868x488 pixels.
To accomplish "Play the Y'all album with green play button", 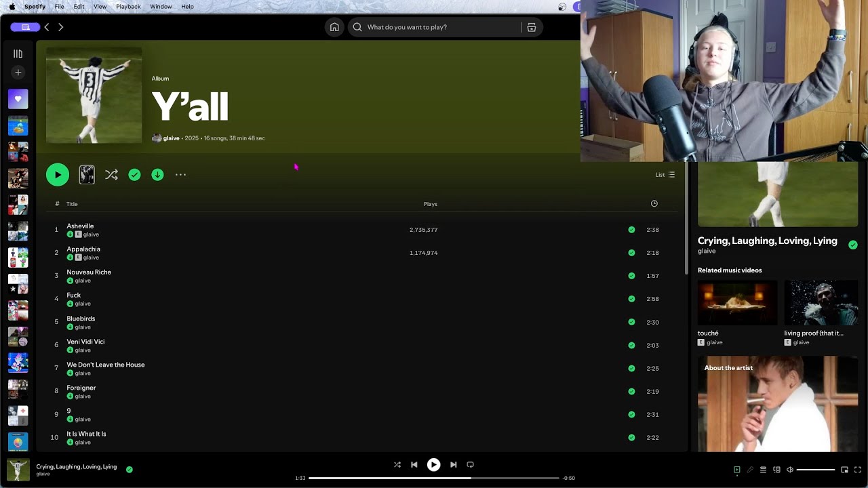I will click(58, 175).
